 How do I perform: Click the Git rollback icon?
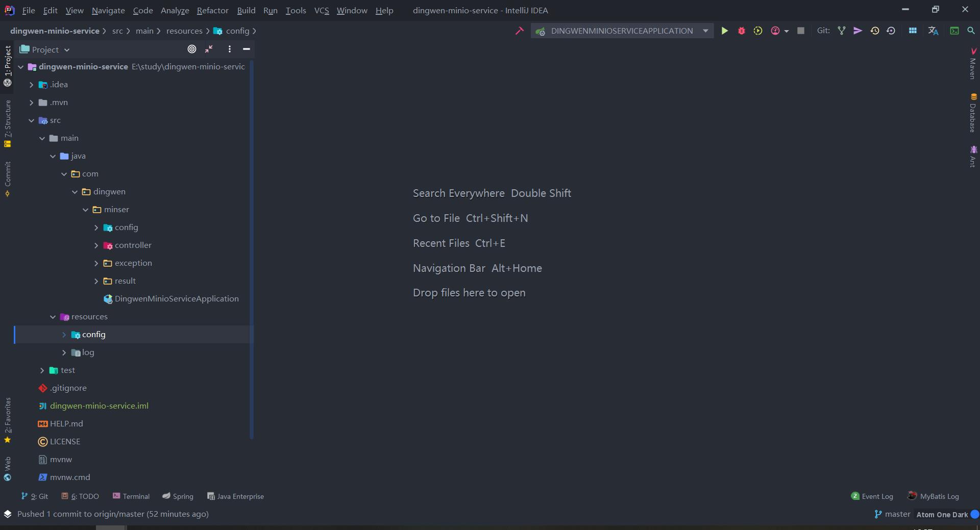(891, 31)
